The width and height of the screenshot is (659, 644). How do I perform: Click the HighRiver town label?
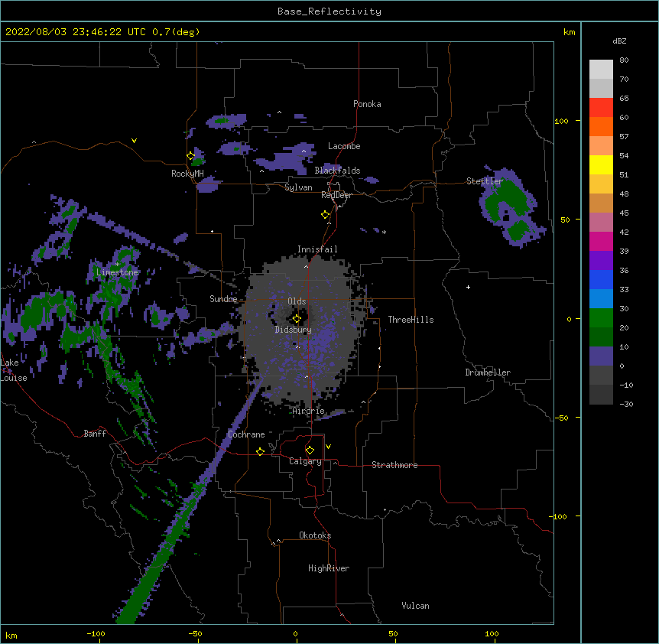click(x=329, y=568)
